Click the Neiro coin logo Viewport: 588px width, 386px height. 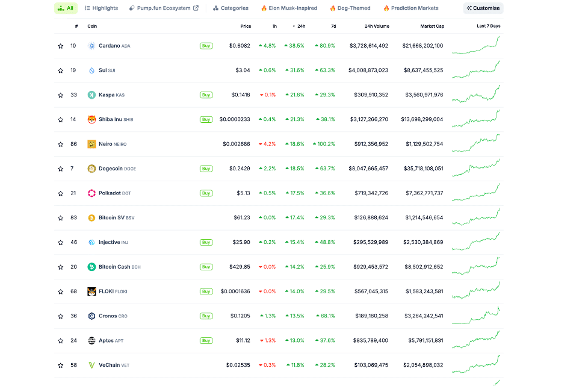(91, 144)
